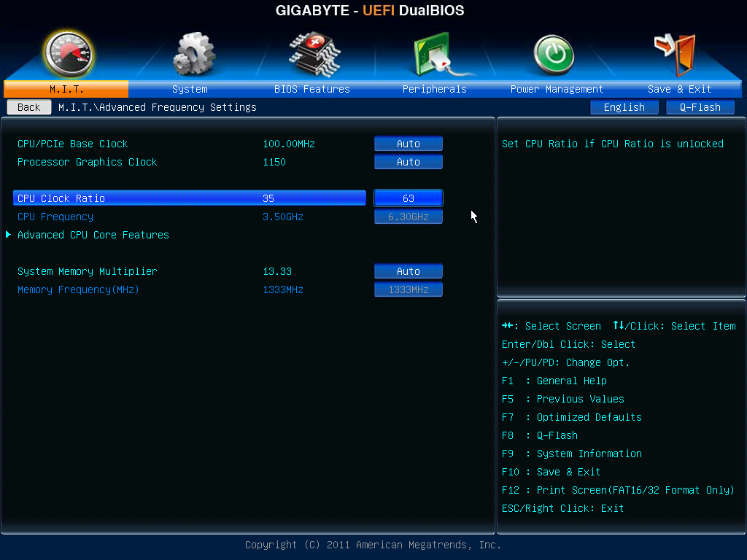Click the System gears icon

pyautogui.click(x=193, y=54)
